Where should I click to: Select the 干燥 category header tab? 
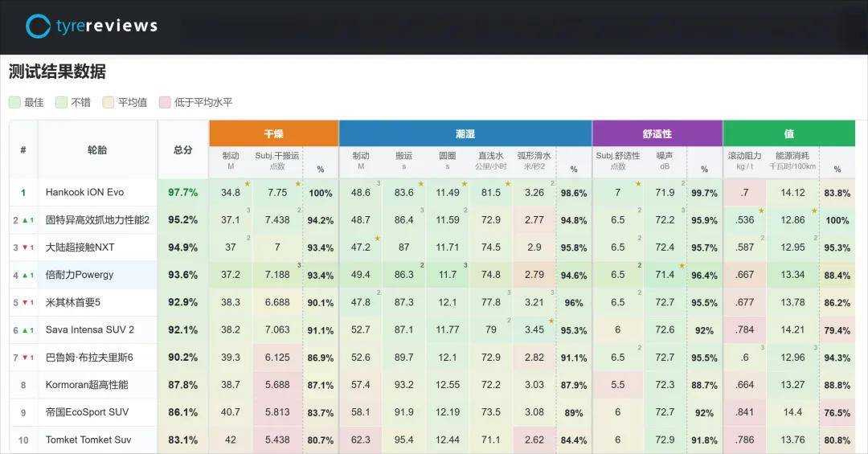(x=273, y=133)
